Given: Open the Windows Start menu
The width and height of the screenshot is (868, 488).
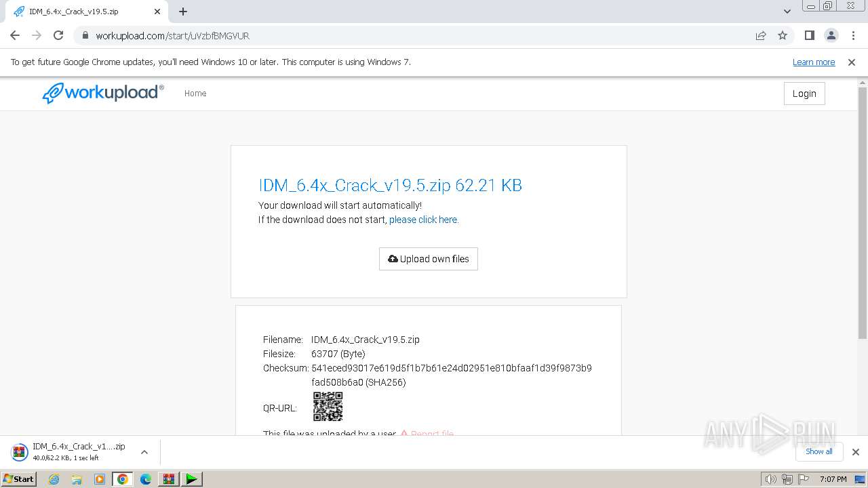Looking at the screenshot, I should (19, 479).
